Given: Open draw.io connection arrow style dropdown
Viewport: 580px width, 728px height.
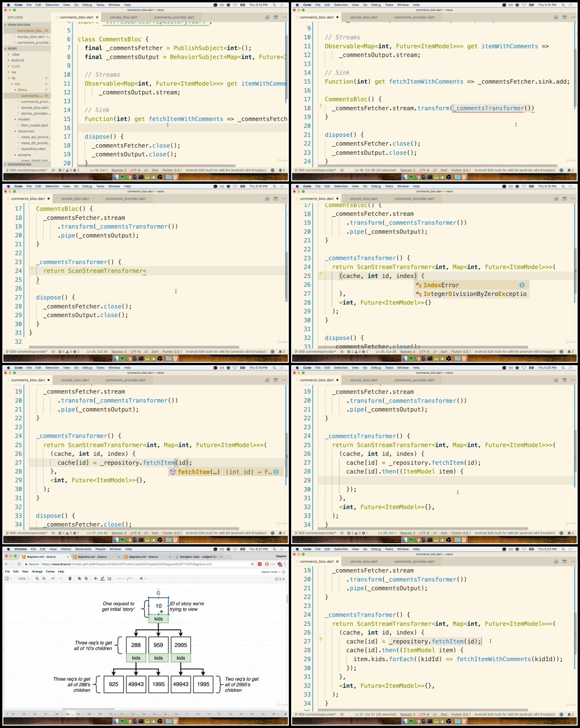Looking at the screenshot, I should (119, 579).
